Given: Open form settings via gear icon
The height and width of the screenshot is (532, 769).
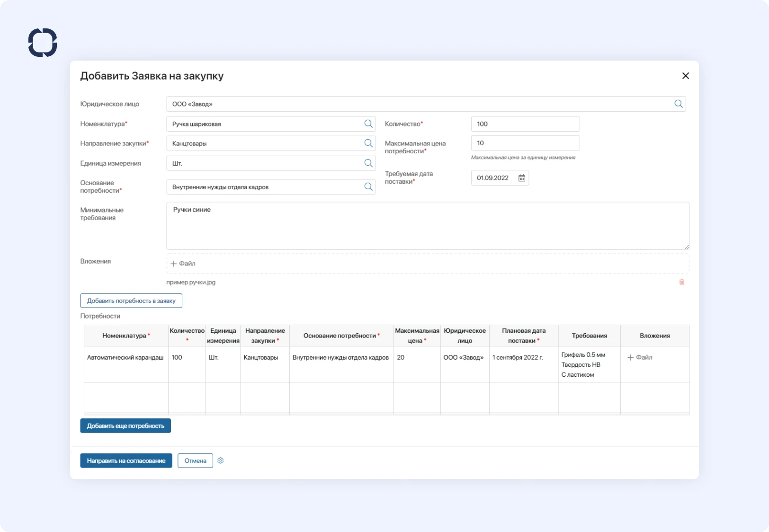Looking at the screenshot, I should [221, 461].
